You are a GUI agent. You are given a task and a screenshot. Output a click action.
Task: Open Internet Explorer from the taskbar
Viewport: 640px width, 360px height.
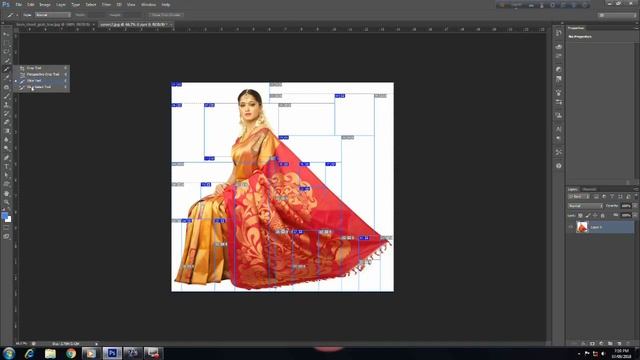(x=29, y=353)
